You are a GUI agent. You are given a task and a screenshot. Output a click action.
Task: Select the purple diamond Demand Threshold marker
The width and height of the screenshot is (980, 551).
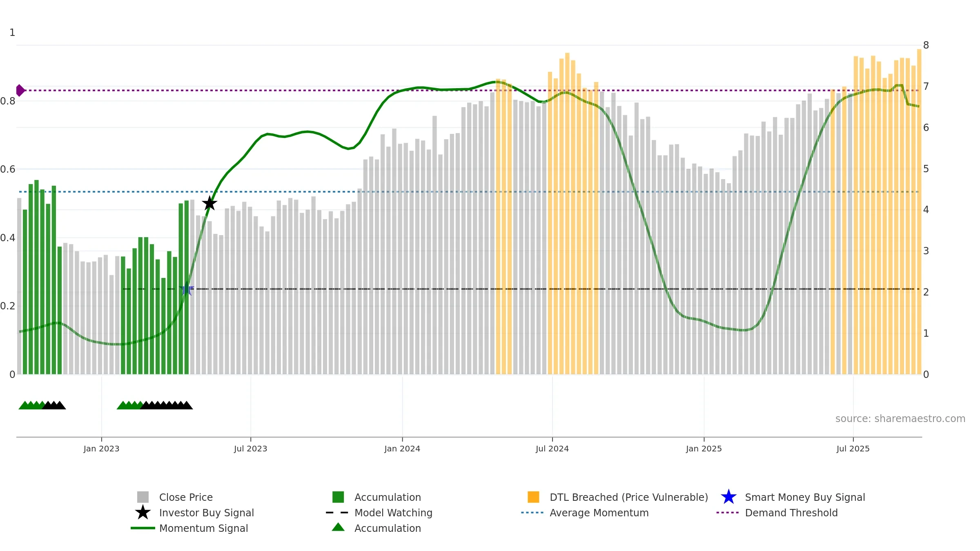[20, 90]
